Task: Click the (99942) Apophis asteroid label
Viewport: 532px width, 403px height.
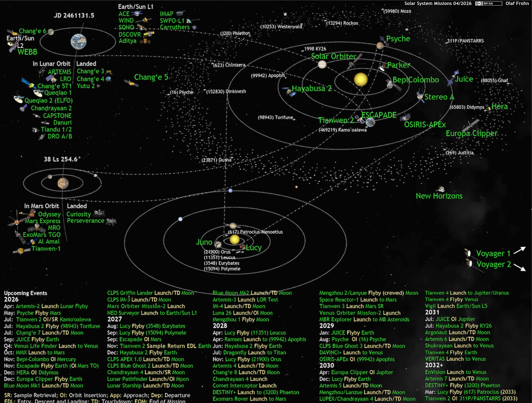Action: click(268, 76)
